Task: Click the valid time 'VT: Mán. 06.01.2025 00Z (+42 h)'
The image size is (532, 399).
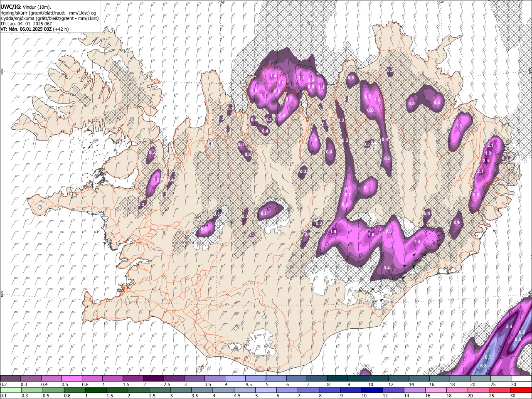Action: point(34,29)
